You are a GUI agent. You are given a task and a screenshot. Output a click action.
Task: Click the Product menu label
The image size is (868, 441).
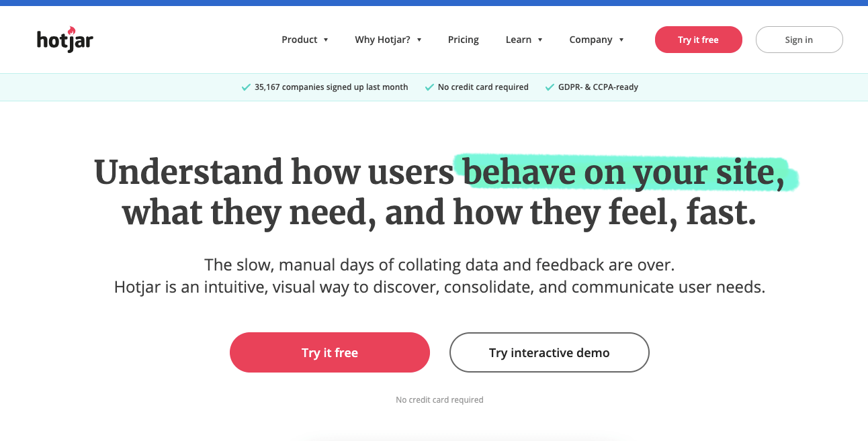click(300, 40)
